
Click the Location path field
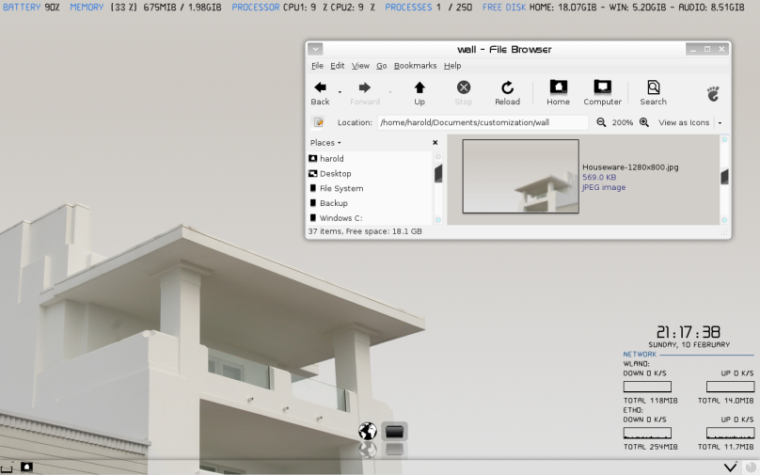point(482,122)
